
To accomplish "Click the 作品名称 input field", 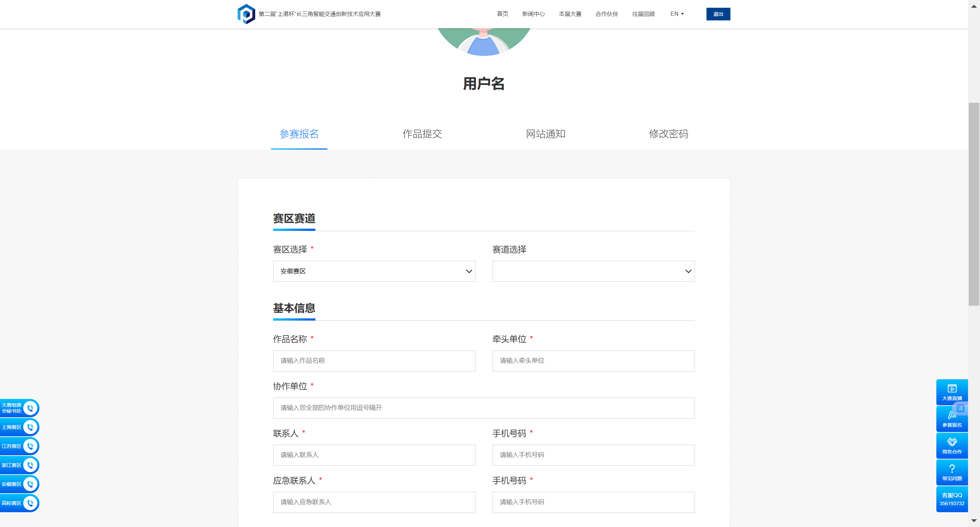I will [374, 361].
